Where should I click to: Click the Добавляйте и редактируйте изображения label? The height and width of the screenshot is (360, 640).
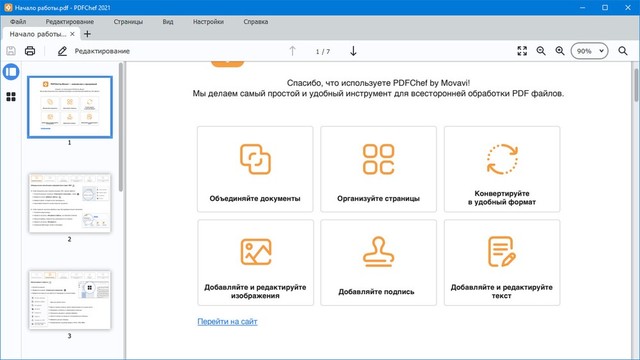[255, 291]
